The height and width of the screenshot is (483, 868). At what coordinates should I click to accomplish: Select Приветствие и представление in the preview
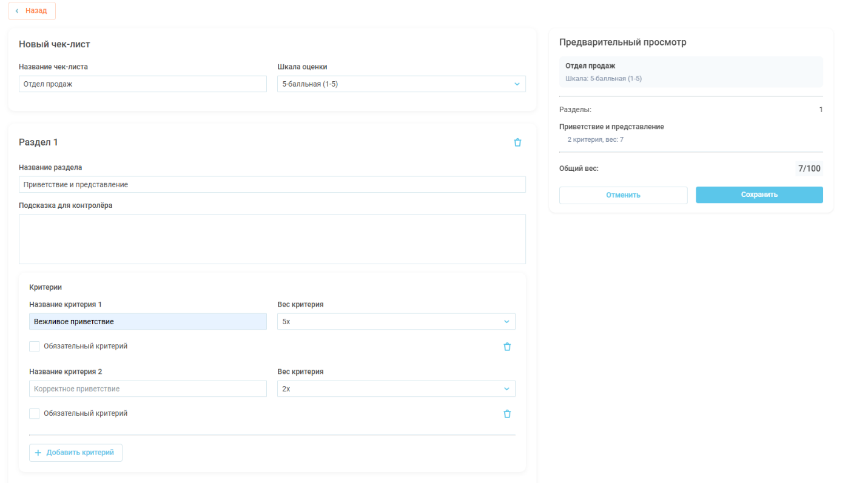[611, 127]
